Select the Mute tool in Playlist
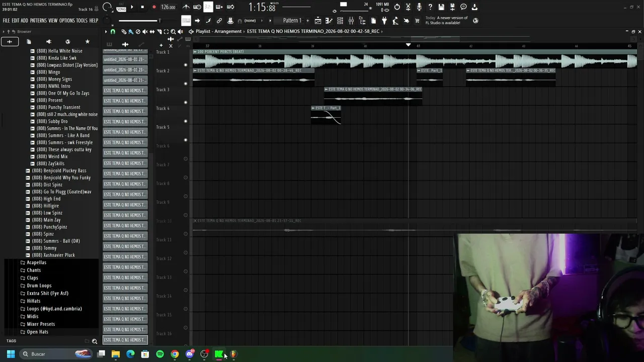644x362 pixels. point(145,31)
